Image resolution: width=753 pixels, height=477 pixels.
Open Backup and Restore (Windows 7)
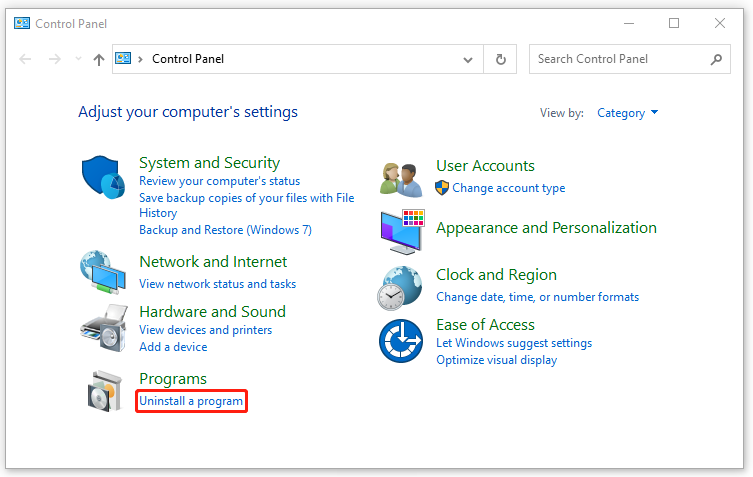(x=225, y=230)
